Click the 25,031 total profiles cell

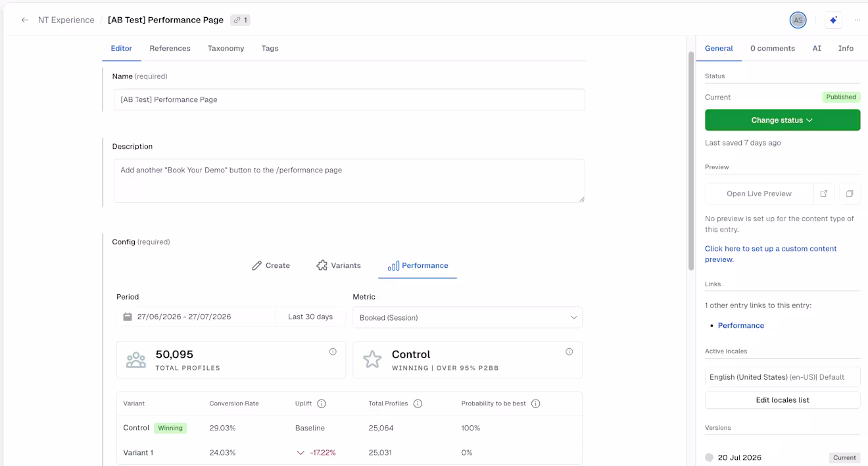(381, 453)
